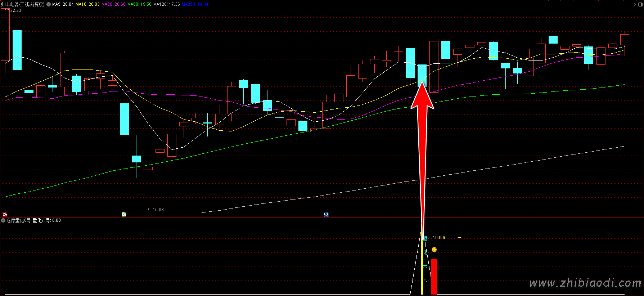
Task: Expand the 仓鼠量化6号 indicator menu arrow
Action: [x=4, y=220]
